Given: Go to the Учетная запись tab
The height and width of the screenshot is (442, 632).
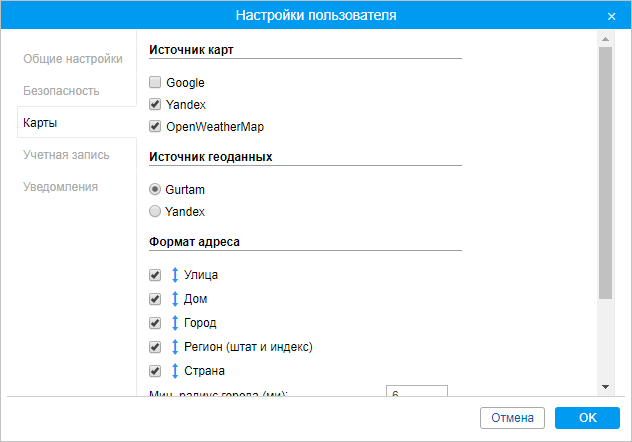Looking at the screenshot, I should point(67,155).
